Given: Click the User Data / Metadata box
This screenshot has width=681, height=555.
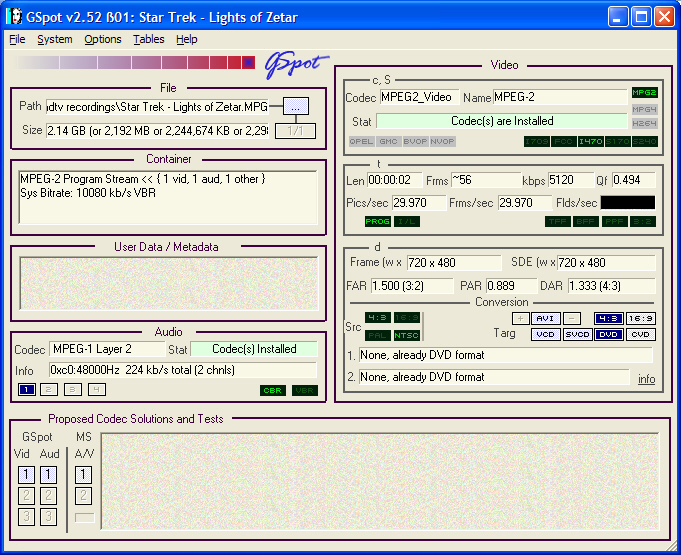Looking at the screenshot, I should tap(169, 284).
